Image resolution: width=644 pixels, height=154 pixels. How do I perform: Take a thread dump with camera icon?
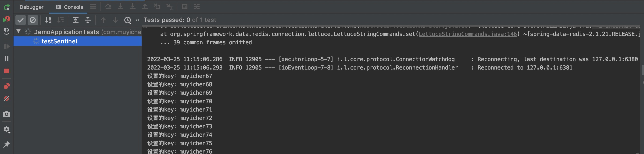[x=7, y=114]
